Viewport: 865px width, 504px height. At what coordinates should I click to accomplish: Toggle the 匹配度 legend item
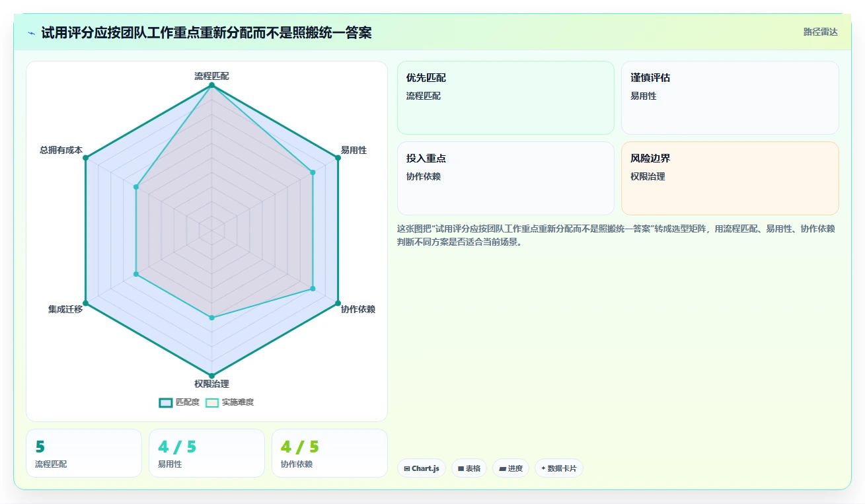[x=179, y=402]
